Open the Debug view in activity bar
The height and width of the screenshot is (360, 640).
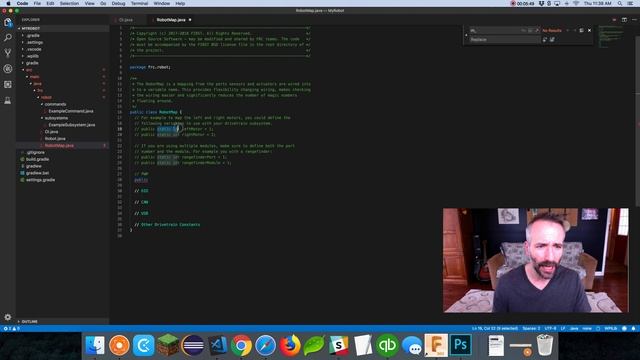pyautogui.click(x=8, y=69)
